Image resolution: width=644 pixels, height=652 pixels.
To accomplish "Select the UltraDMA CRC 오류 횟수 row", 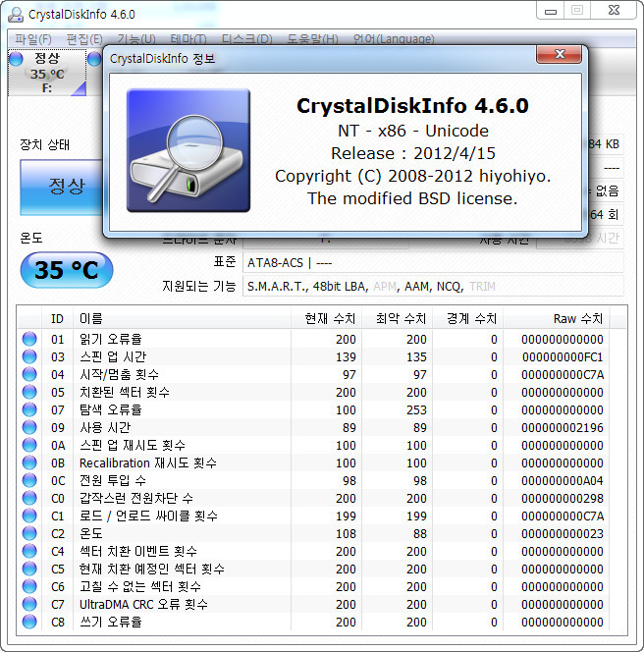I will click(x=314, y=604).
